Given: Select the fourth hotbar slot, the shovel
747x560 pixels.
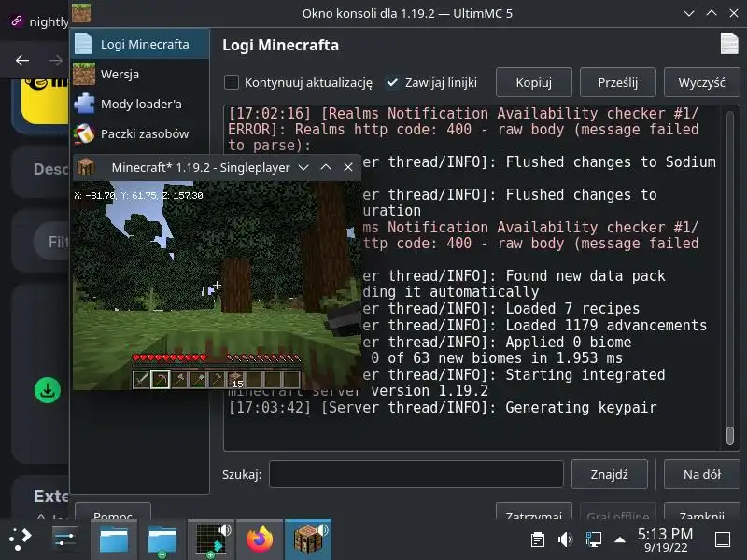Looking at the screenshot, I should click(198, 380).
